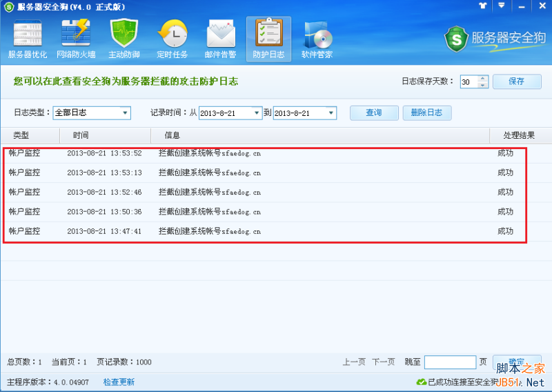Increase log retention days with up arrow
Viewport: 552px width, 392px height.
(482, 79)
